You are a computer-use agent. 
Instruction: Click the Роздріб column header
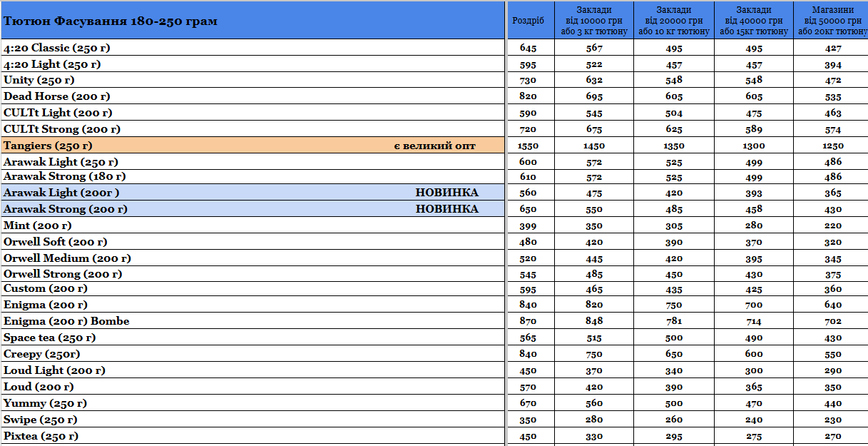tap(528, 20)
